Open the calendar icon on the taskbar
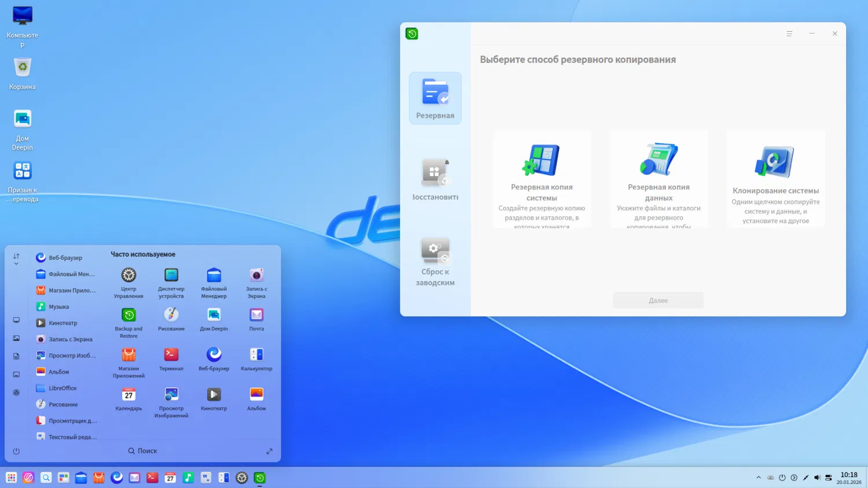Viewport: 868px width, 488px height. [170, 478]
